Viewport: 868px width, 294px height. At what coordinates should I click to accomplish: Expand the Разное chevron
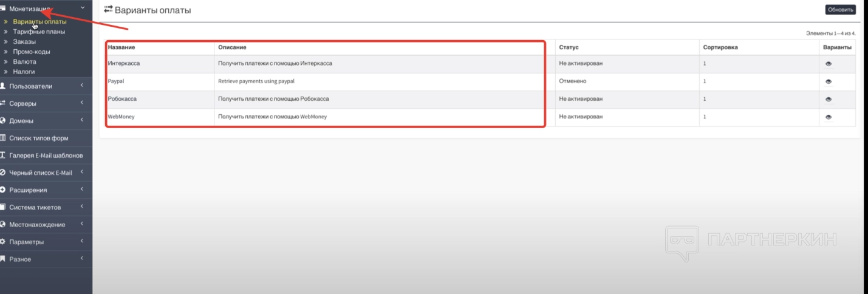point(82,259)
